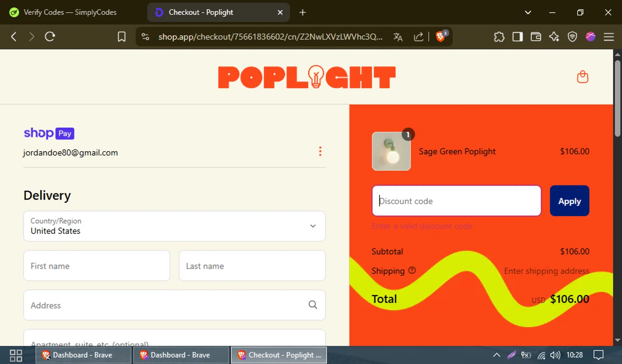This screenshot has width=622, height=364.
Task: Click the Total amount $106.00
Action: click(569, 299)
